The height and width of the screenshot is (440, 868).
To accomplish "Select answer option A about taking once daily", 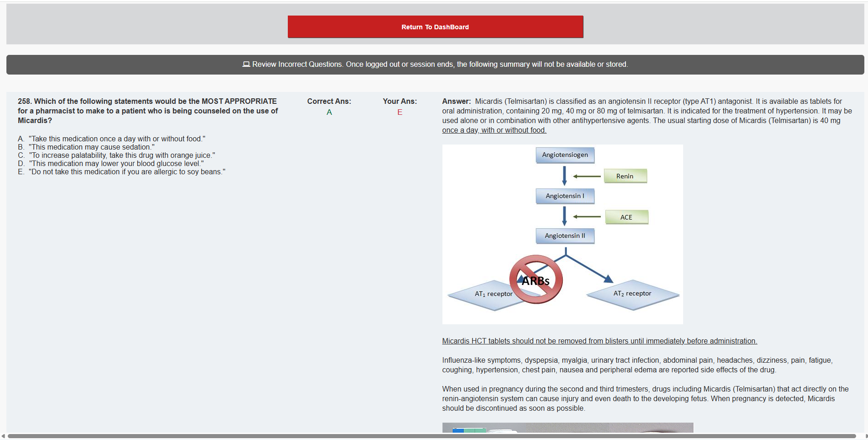I will click(x=117, y=139).
